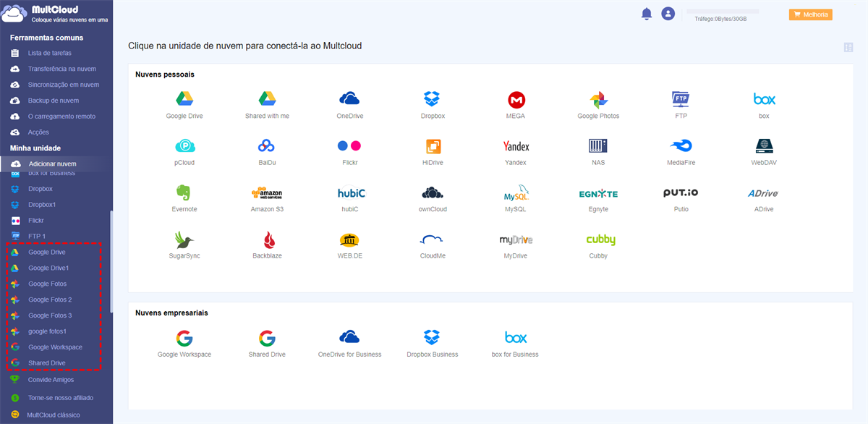Image resolution: width=868 pixels, height=424 pixels.
Task: Add Google Workspace business cloud
Action: (184, 344)
